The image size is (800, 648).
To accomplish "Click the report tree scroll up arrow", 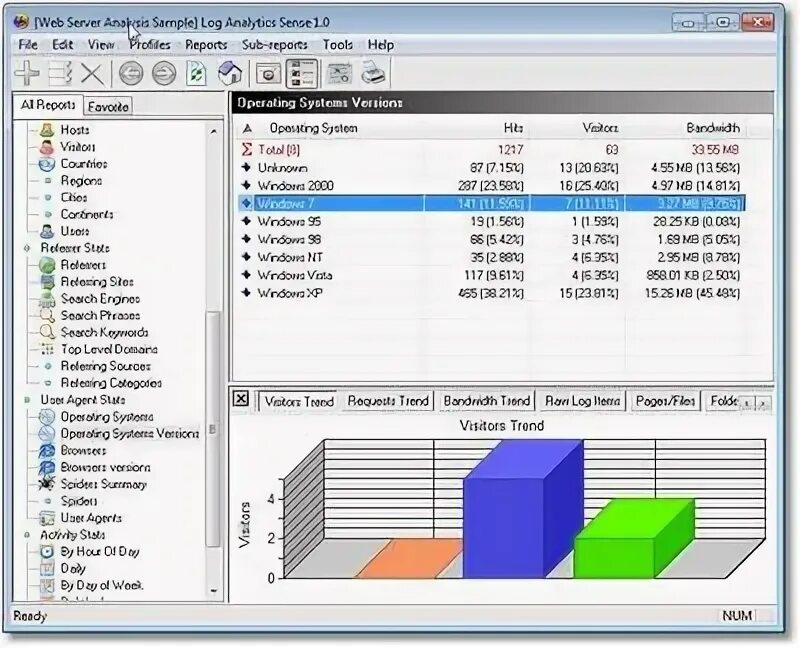I will click(x=213, y=131).
